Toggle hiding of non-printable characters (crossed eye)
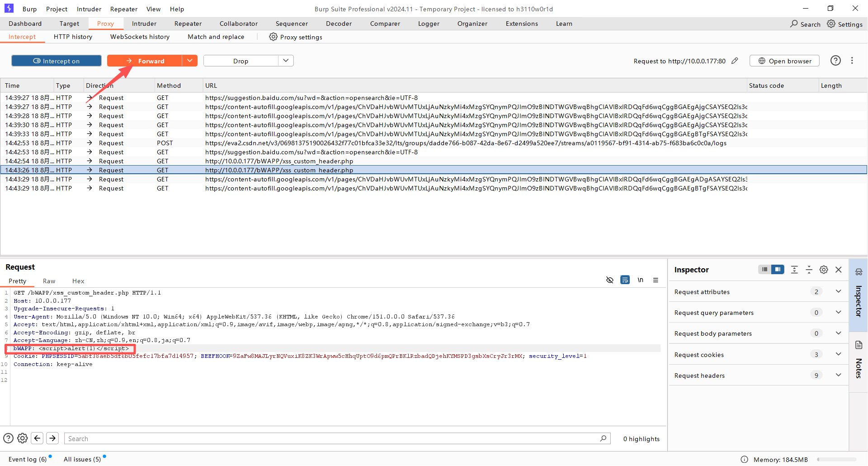The image size is (868, 466). [609, 280]
